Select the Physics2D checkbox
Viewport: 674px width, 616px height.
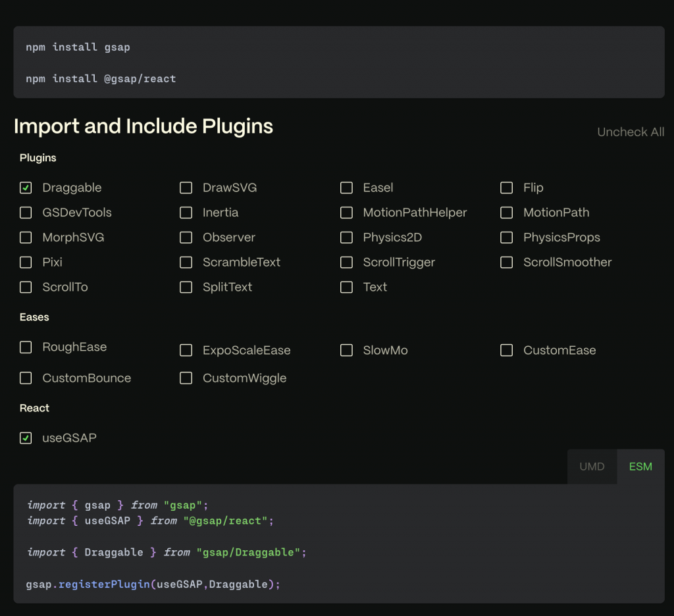(346, 238)
